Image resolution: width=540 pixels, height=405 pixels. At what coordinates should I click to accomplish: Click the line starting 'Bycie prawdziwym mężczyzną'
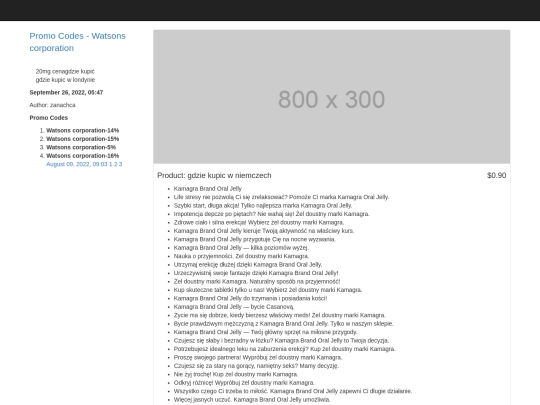pos(283,324)
